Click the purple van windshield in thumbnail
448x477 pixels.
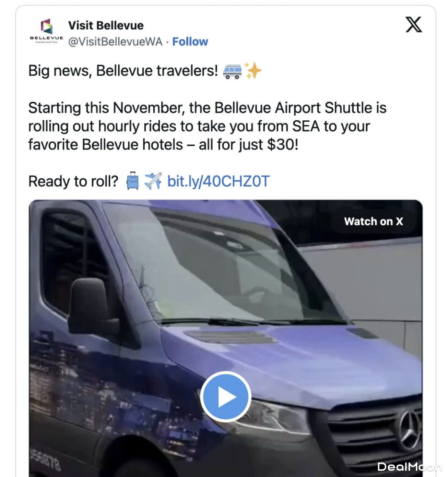click(x=224, y=265)
